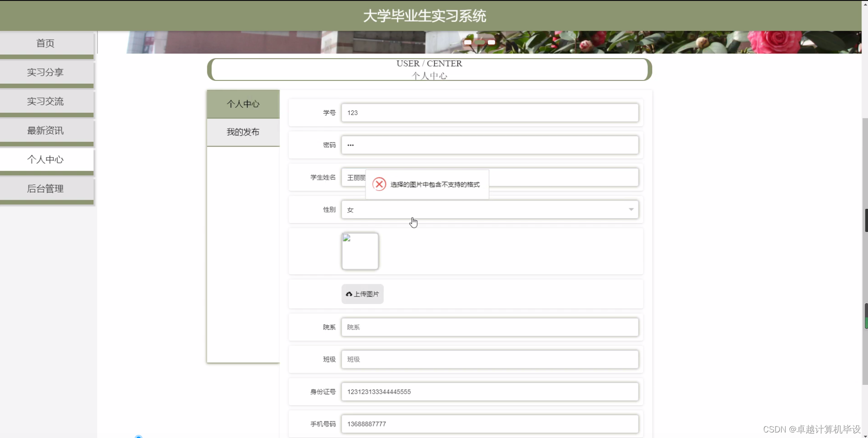Select the 个人中心 tab
Screen dimensions: 868x438
pyautogui.click(x=243, y=103)
